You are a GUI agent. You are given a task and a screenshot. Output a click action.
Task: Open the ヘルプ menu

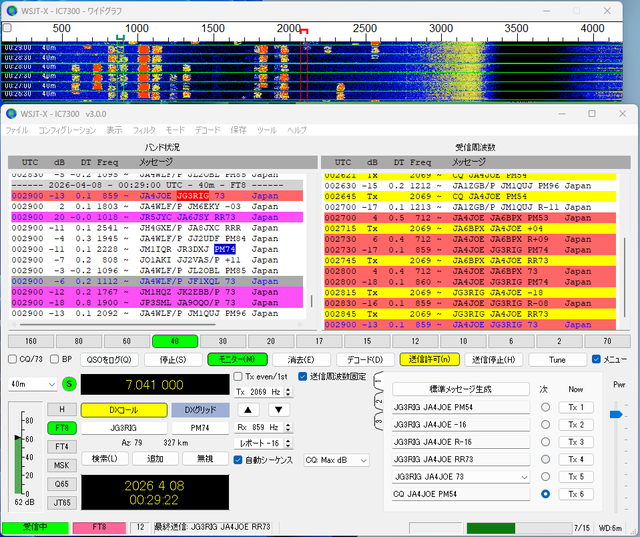297,130
